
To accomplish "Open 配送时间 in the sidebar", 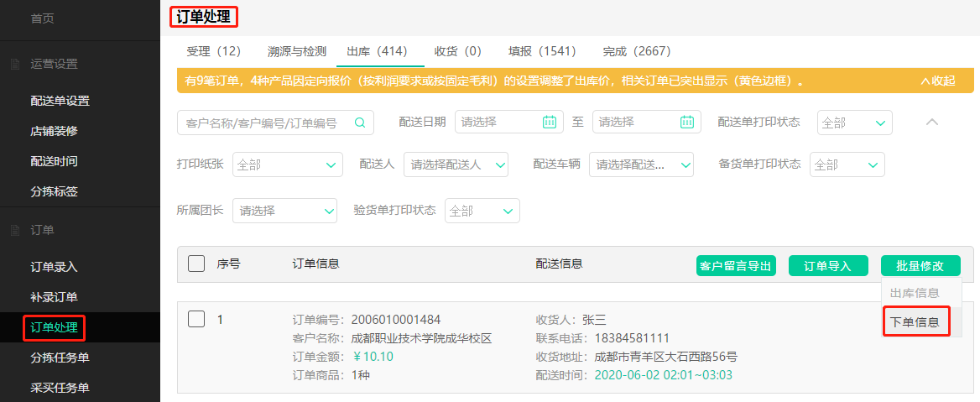I will click(x=54, y=161).
